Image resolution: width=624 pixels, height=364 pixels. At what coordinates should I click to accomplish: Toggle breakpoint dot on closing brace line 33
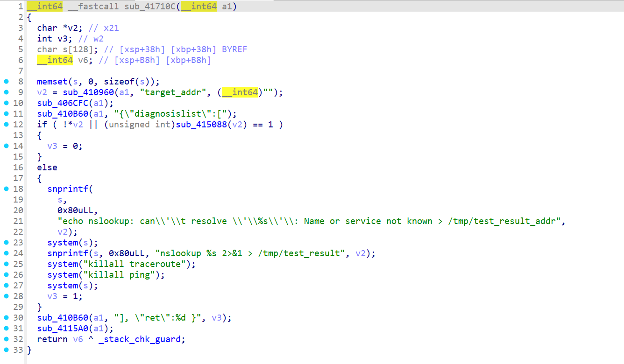click(x=6, y=350)
